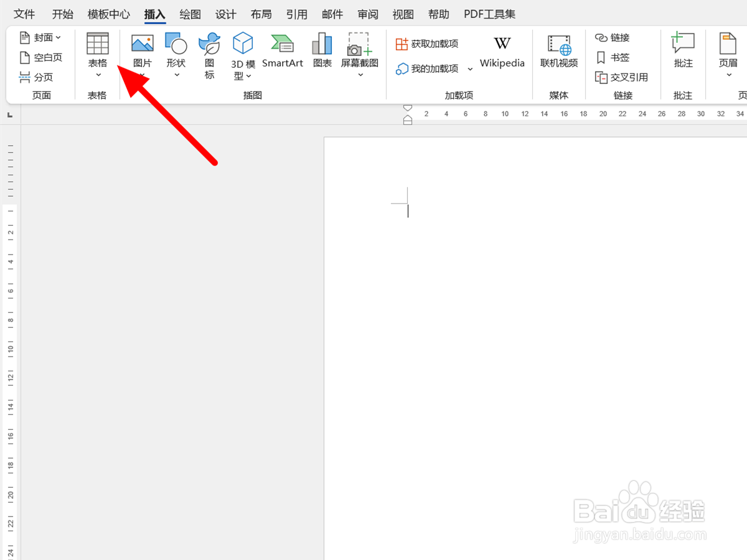
Task: Insert a Link (链接)
Action: click(613, 38)
